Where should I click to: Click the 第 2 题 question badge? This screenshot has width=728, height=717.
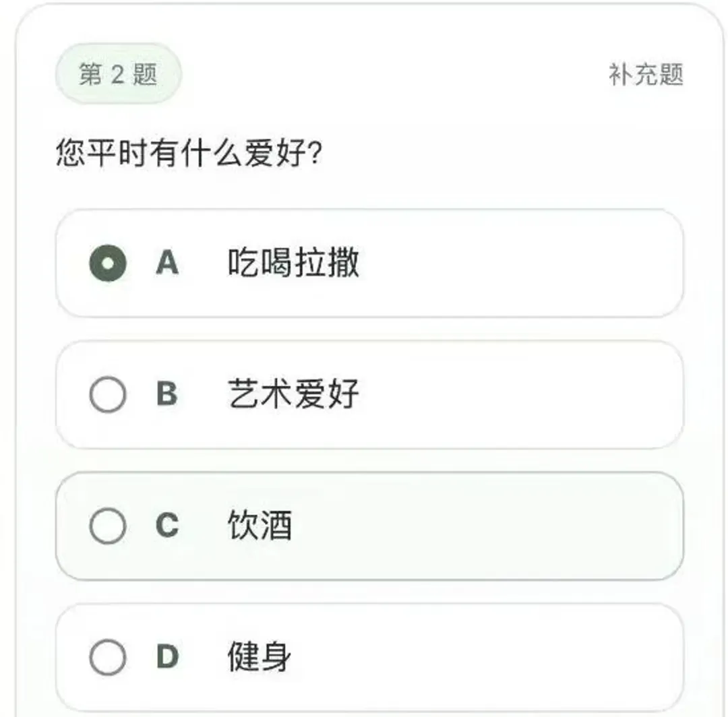[x=118, y=74]
